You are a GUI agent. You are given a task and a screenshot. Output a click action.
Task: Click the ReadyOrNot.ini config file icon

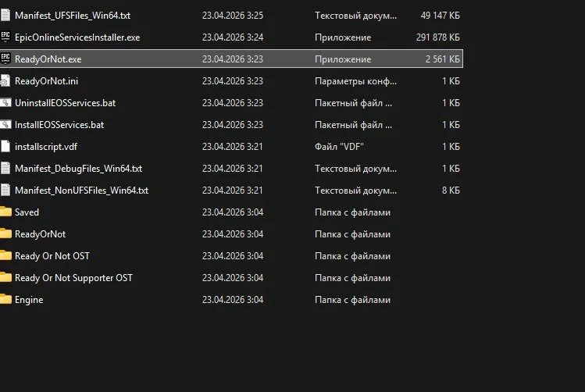[5, 81]
